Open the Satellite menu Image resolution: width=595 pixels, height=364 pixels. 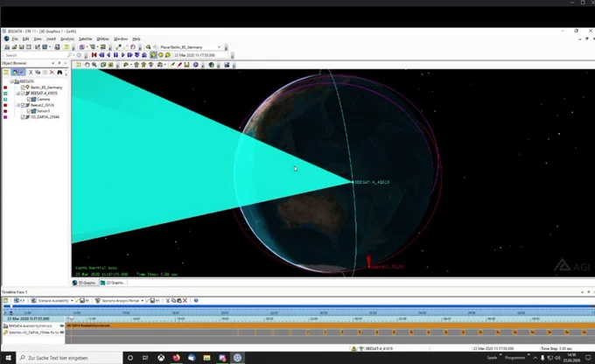pyautogui.click(x=86, y=38)
